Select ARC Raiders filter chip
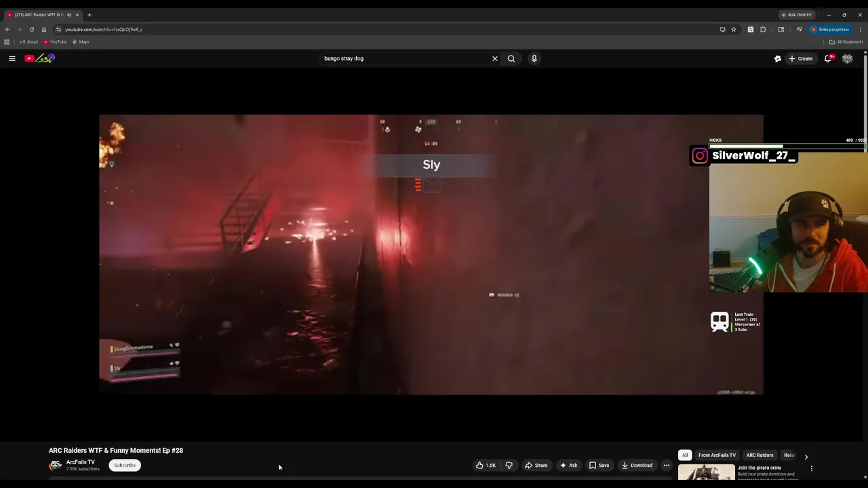 [x=759, y=455]
